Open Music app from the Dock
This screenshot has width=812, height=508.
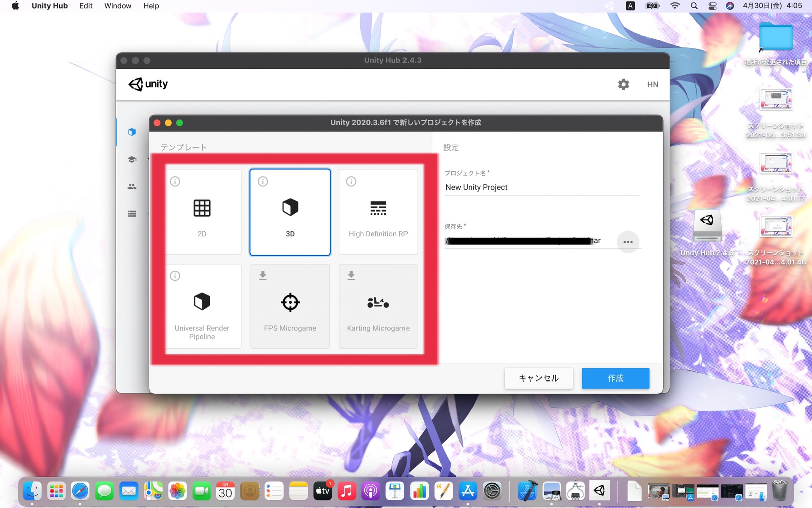pyautogui.click(x=347, y=491)
